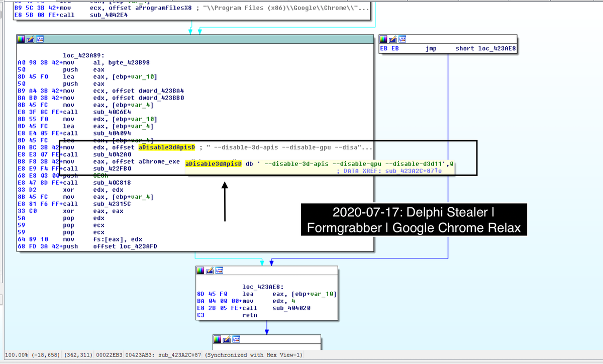The image size is (603, 364).
Task: Follow the sub_404094 call target
Action: [113, 133]
